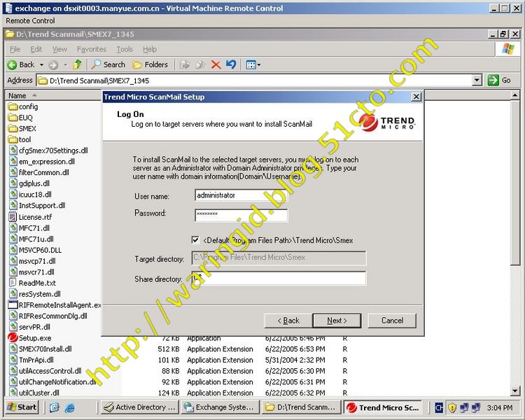Viewport: 525px width, 420px height.
Task: Click the Search toolbar button
Action: coord(108,64)
